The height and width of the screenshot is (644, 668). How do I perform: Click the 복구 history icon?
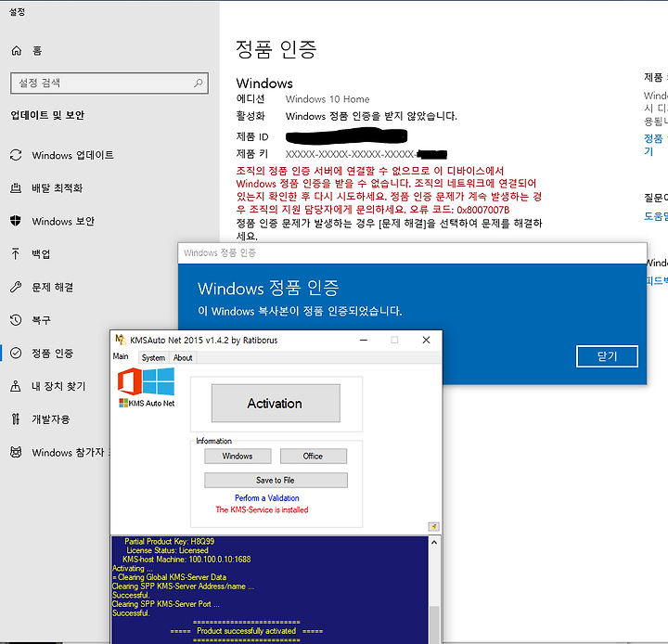point(16,319)
